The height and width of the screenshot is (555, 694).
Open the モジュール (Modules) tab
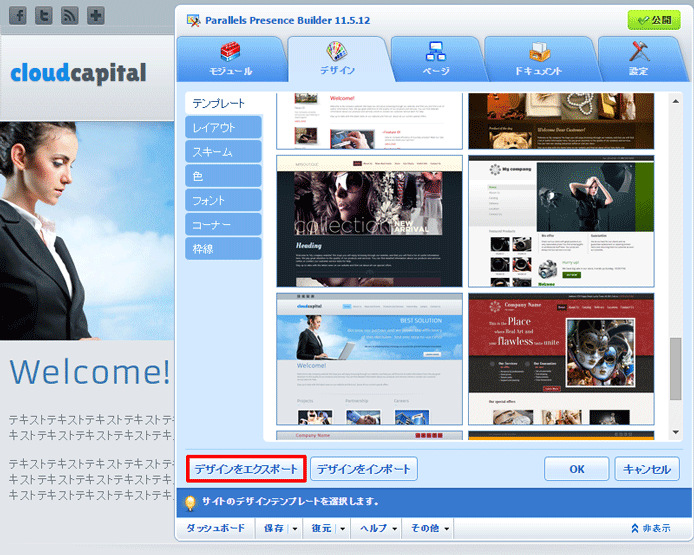click(x=230, y=59)
